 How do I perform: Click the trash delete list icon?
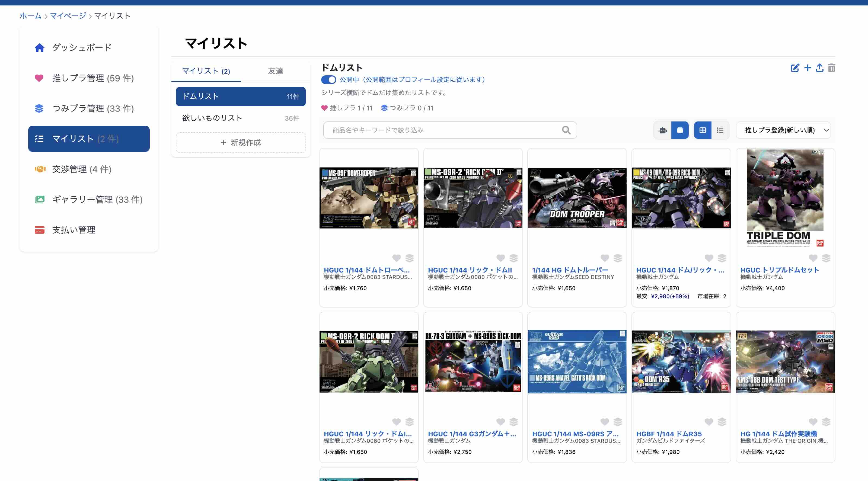(x=831, y=68)
